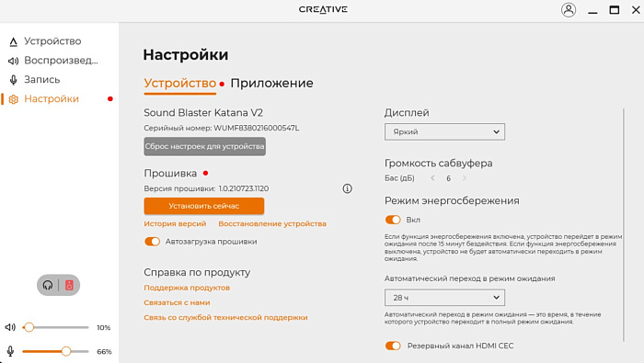Switch output to speakers icon

(x=69, y=285)
